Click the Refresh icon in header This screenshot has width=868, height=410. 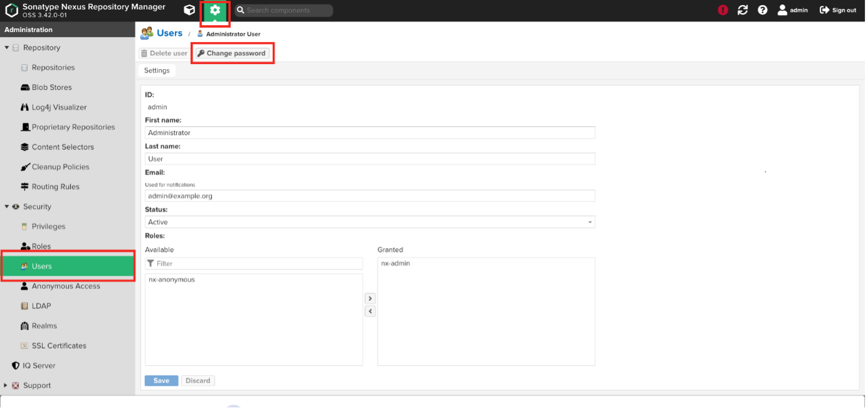point(743,10)
